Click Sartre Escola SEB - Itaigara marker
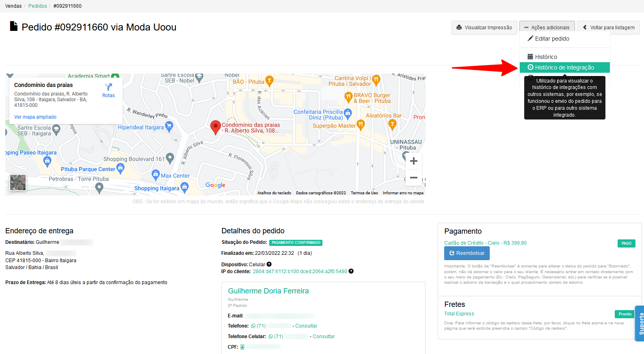Screen dimensions: 644x354 [56, 130]
